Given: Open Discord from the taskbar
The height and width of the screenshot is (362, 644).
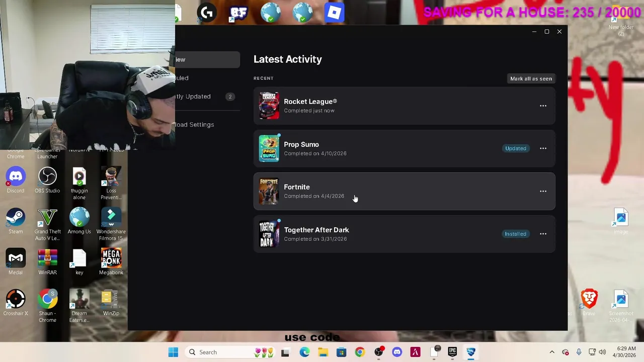Looking at the screenshot, I should click(397, 352).
